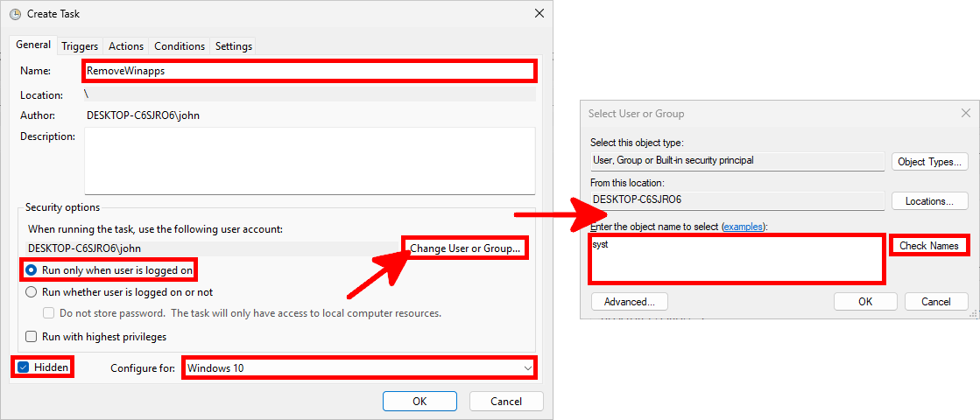Enable 'Run with highest privileges' checkbox

tap(32, 336)
